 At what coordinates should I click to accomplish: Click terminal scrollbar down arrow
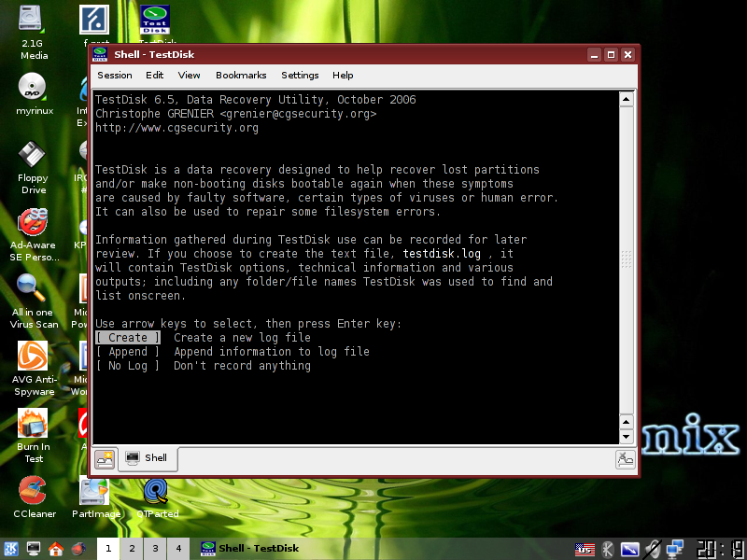(626, 436)
